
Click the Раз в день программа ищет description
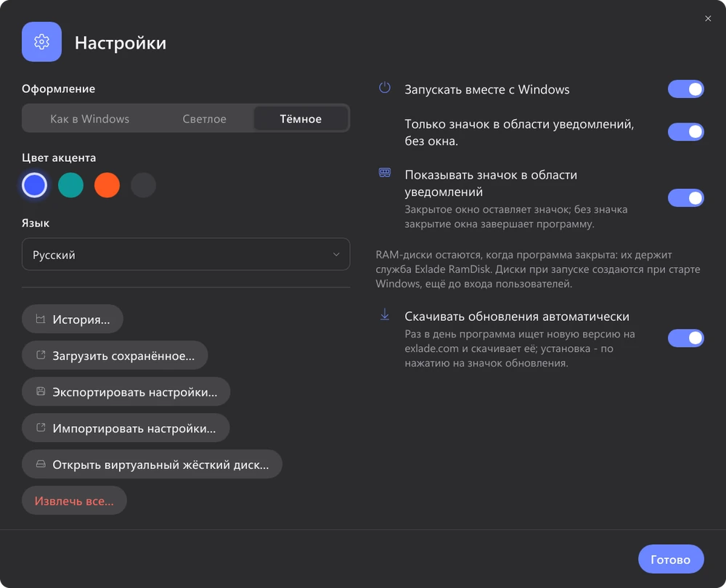[x=520, y=348]
